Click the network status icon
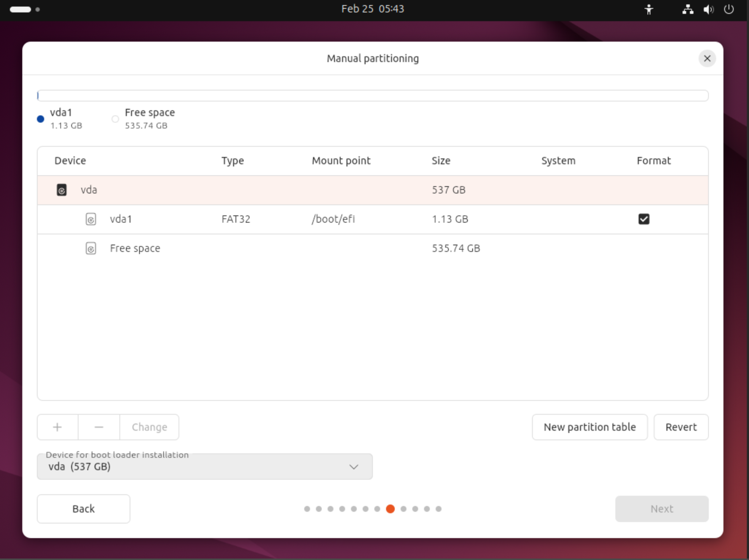Screen dimensions: 749x560 tap(688, 9)
